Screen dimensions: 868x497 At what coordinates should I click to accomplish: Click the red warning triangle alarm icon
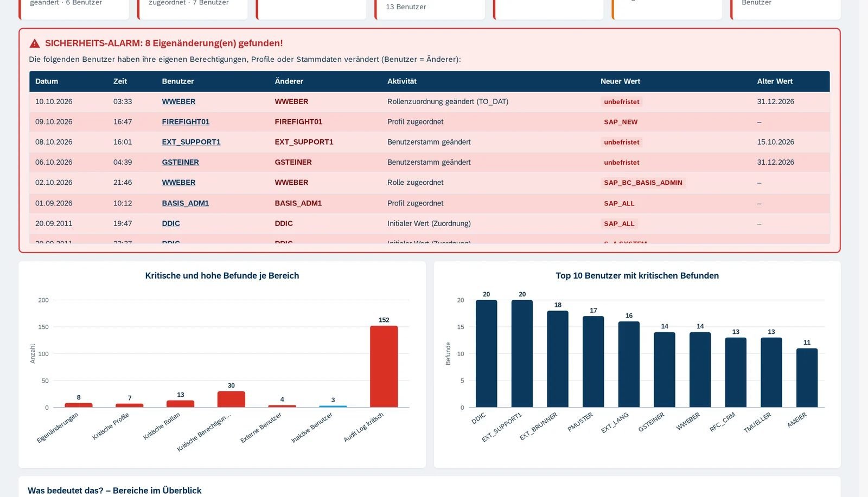35,43
